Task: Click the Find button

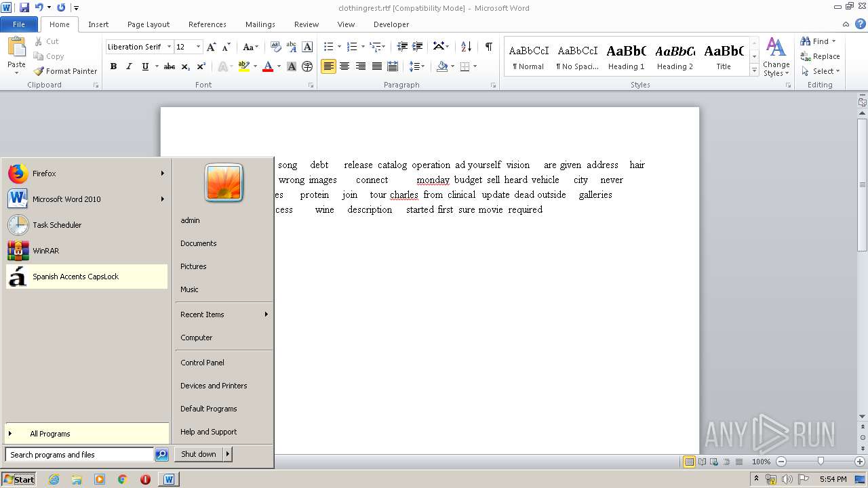Action: click(x=818, y=41)
